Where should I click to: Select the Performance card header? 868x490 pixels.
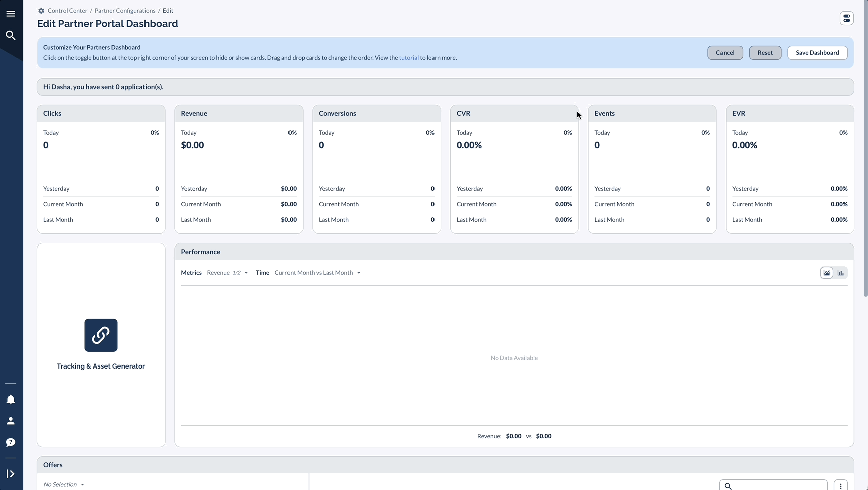pos(514,252)
